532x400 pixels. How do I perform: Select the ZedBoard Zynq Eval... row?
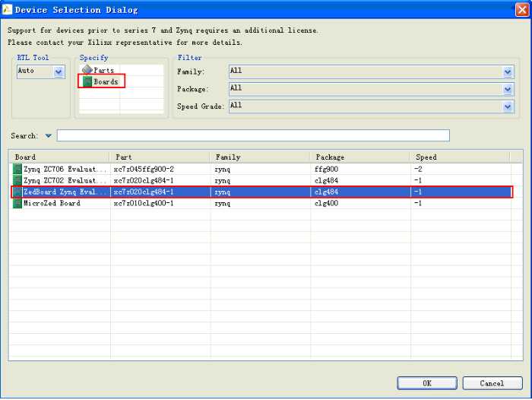(x=261, y=192)
